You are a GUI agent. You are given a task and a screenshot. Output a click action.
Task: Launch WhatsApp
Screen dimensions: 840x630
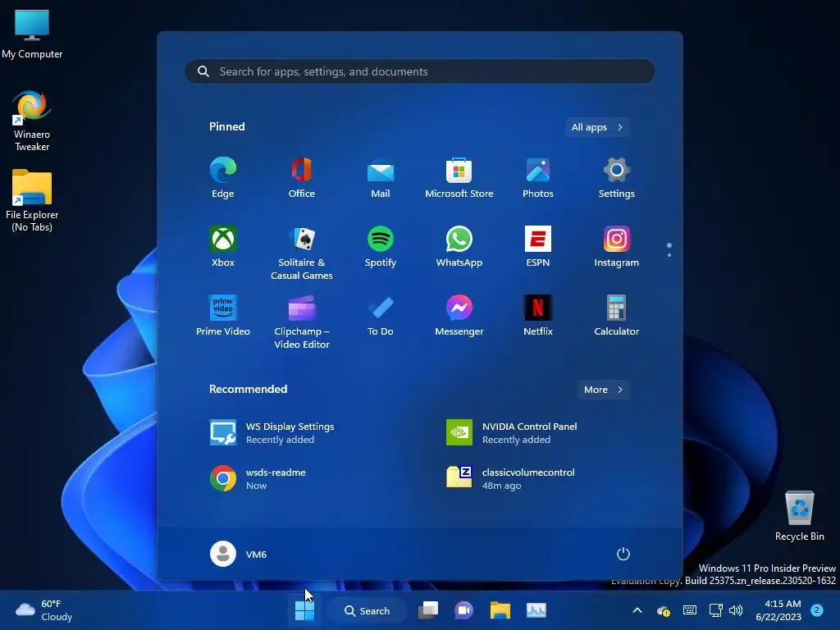coord(459,247)
